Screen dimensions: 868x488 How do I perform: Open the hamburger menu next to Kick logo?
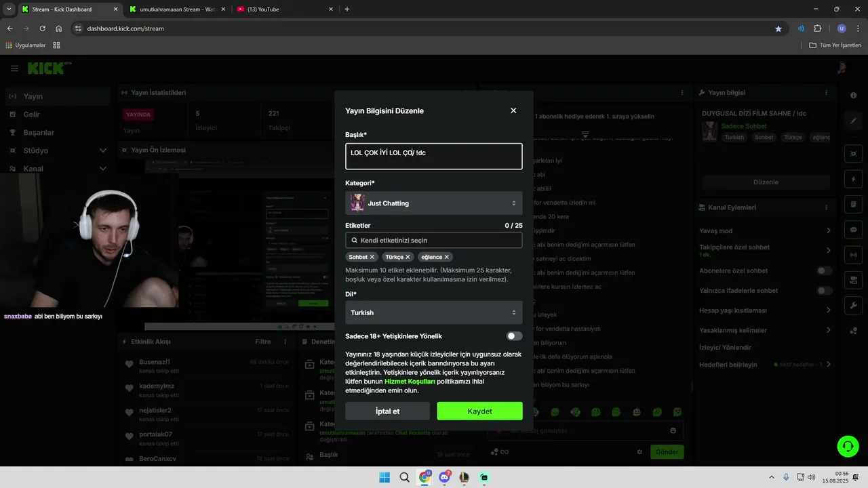(x=14, y=68)
